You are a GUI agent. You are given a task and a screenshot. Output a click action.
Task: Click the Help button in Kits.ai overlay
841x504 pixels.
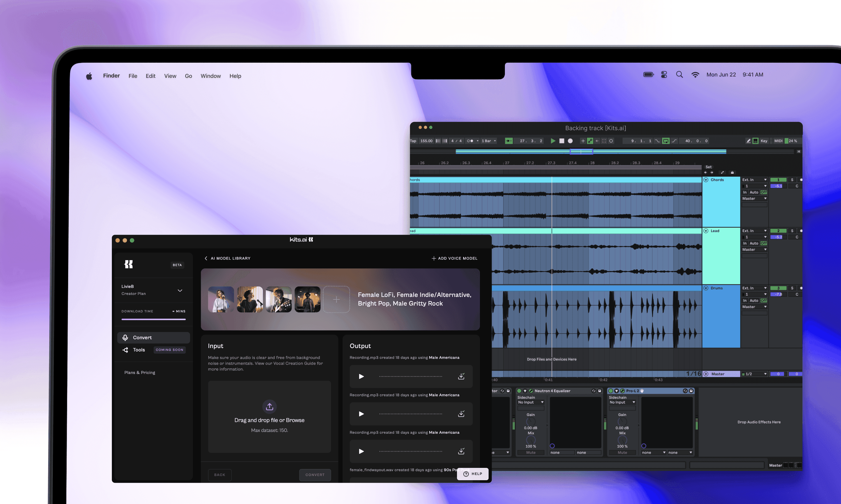pos(473,474)
